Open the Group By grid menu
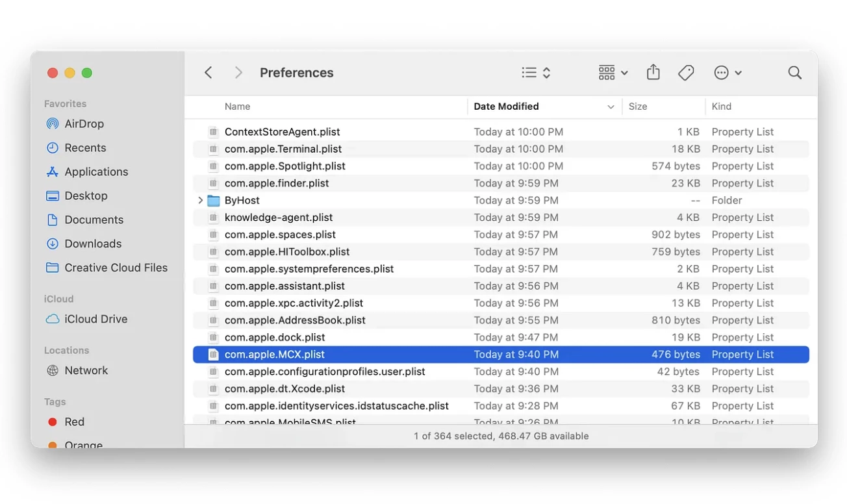This screenshot has height=504, width=847. coord(613,73)
